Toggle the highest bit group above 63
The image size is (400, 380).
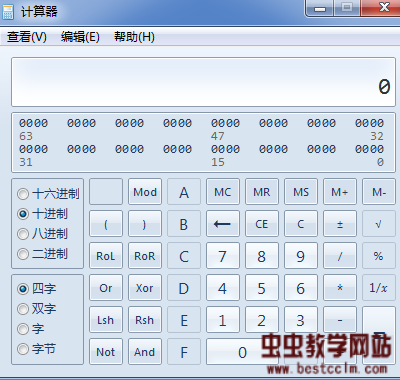pos(33,123)
